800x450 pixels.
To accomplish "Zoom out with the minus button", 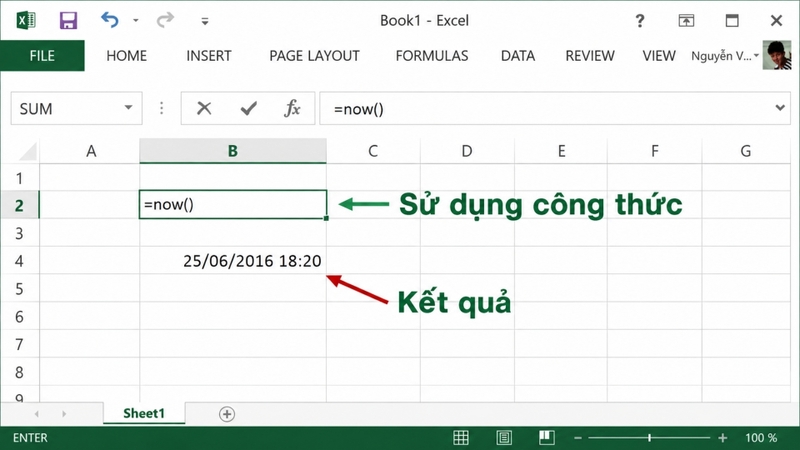I will (578, 438).
